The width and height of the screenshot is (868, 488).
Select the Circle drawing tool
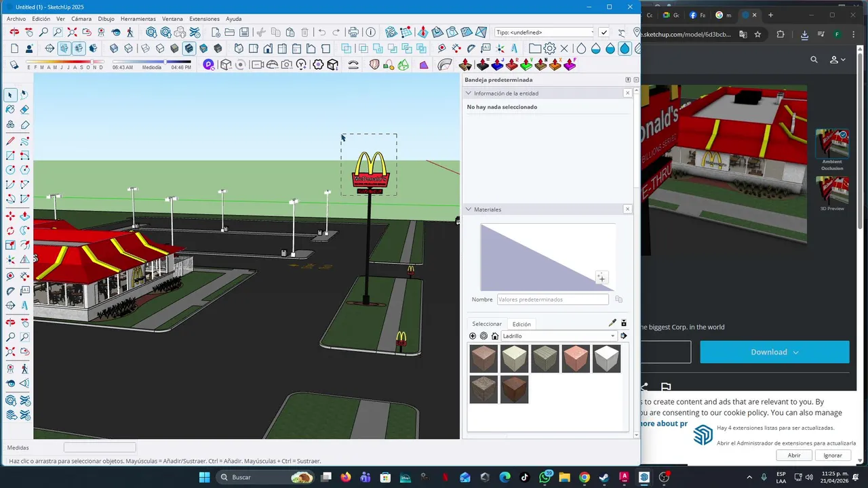11,170
